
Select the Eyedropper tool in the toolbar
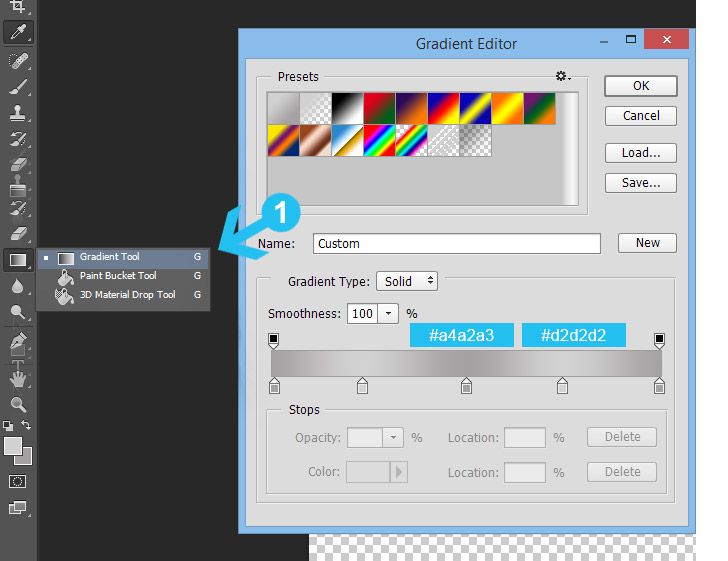[18, 33]
